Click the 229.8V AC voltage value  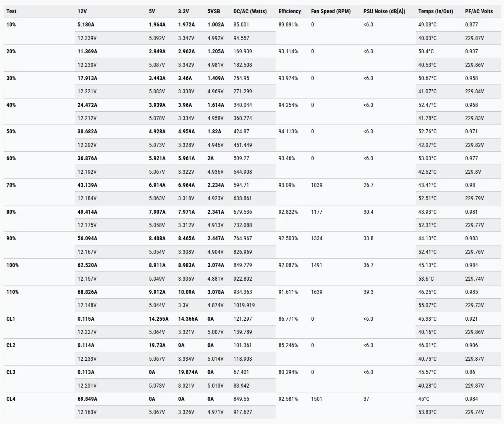pos(473,172)
